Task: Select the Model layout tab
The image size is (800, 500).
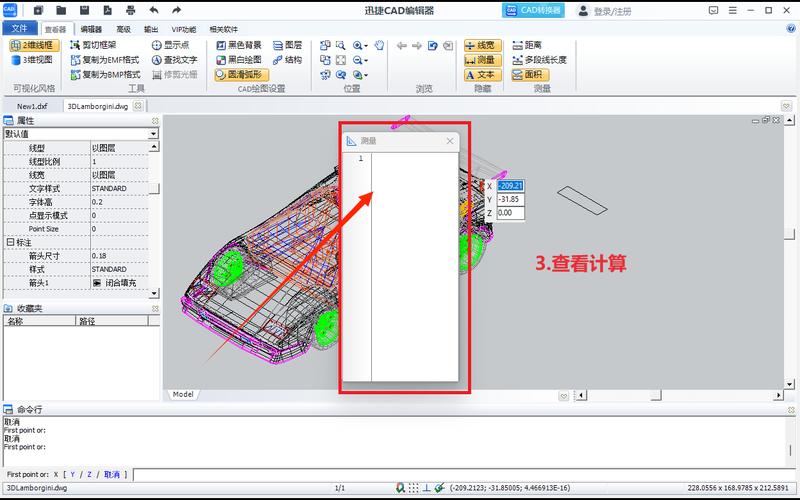Action: [183, 394]
